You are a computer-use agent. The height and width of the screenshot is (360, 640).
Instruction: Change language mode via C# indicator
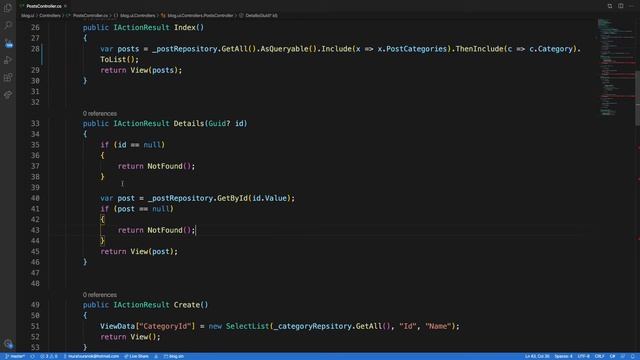click(x=613, y=356)
